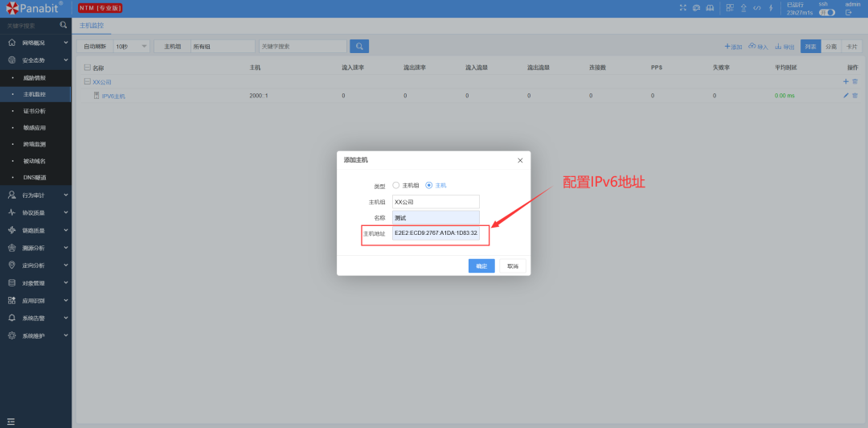Open the 威胁情报 submenu item

pos(35,77)
